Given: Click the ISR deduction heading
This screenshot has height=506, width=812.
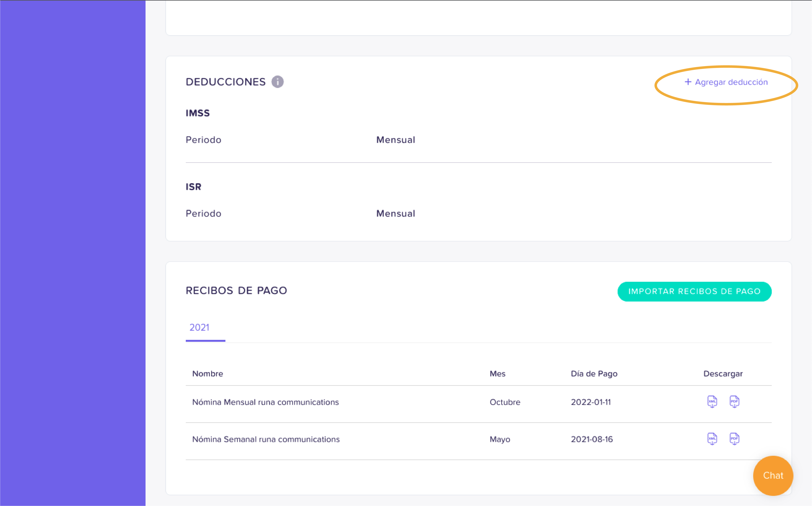Looking at the screenshot, I should (x=193, y=187).
